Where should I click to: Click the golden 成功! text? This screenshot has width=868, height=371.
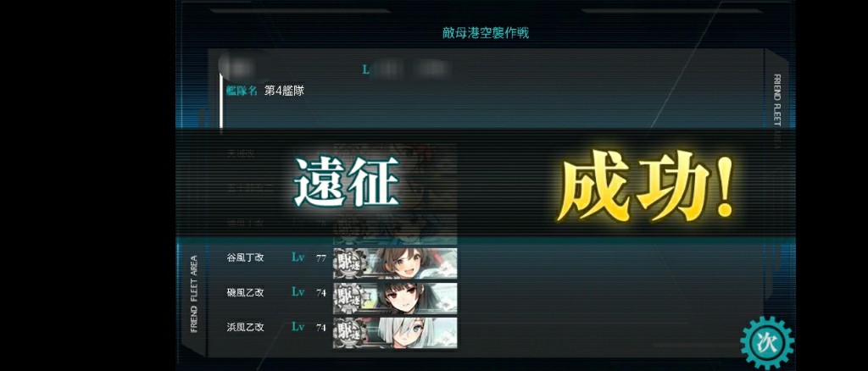645,185
